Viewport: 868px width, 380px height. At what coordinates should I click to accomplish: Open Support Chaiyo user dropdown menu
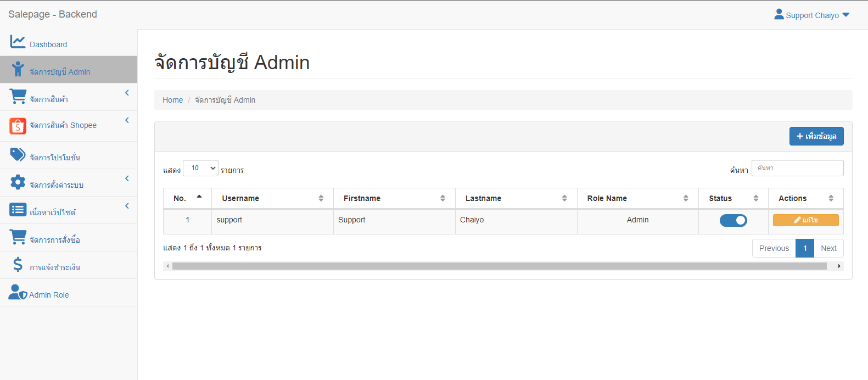click(811, 15)
